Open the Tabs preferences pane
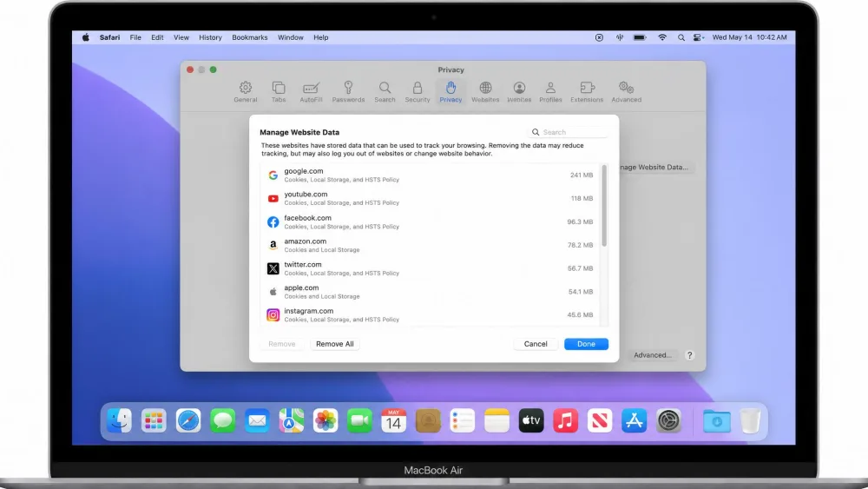Screen dimensions: 868x489 [279, 92]
